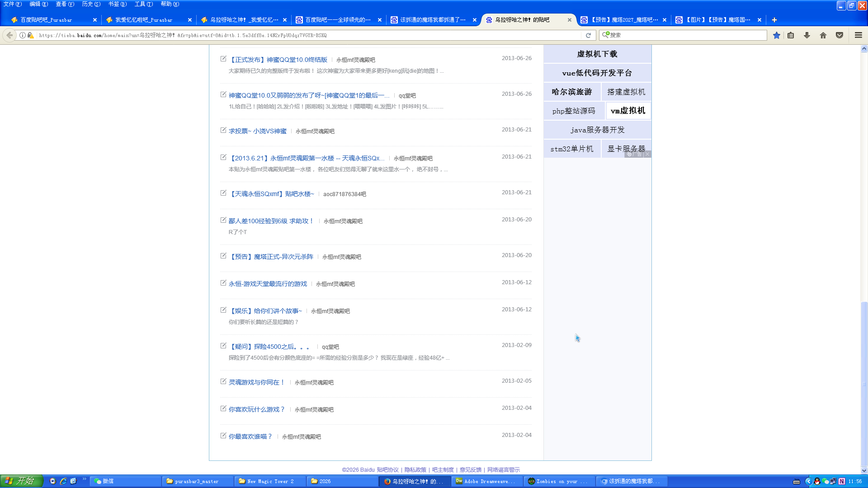Open post 【天魂永恒SQxmf】贴吧水楼~
The width and height of the screenshot is (868, 488).
271,194
